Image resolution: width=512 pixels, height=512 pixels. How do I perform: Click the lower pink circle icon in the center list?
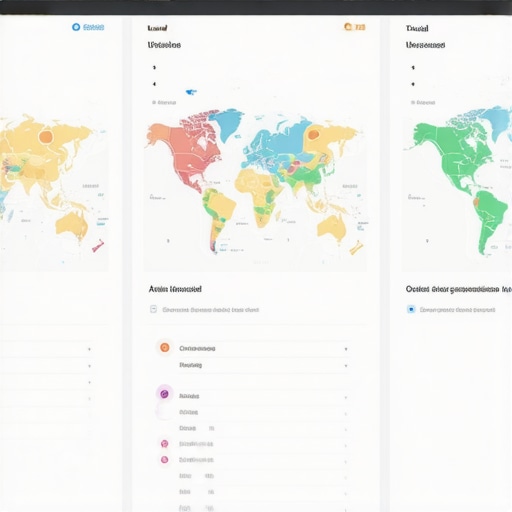[x=164, y=460]
